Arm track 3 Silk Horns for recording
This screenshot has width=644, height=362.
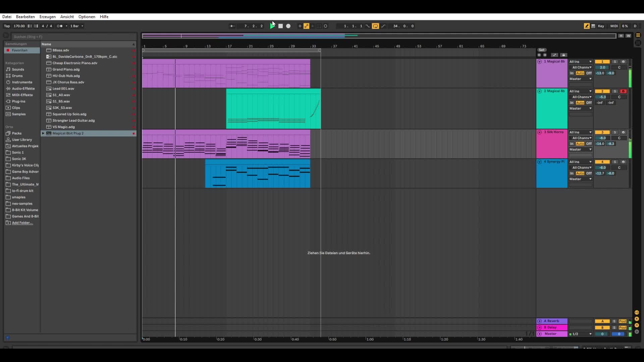[x=623, y=132]
